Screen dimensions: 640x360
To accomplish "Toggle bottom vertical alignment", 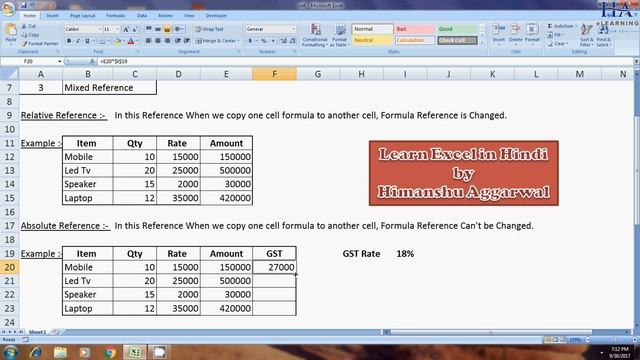I will [x=167, y=29].
